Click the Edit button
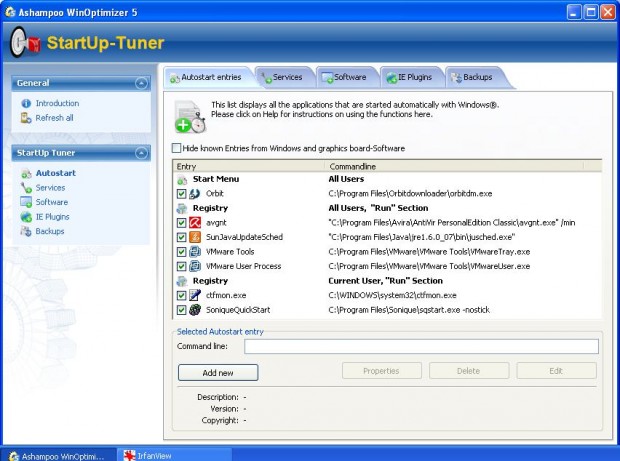The height and width of the screenshot is (461, 620). [x=556, y=371]
